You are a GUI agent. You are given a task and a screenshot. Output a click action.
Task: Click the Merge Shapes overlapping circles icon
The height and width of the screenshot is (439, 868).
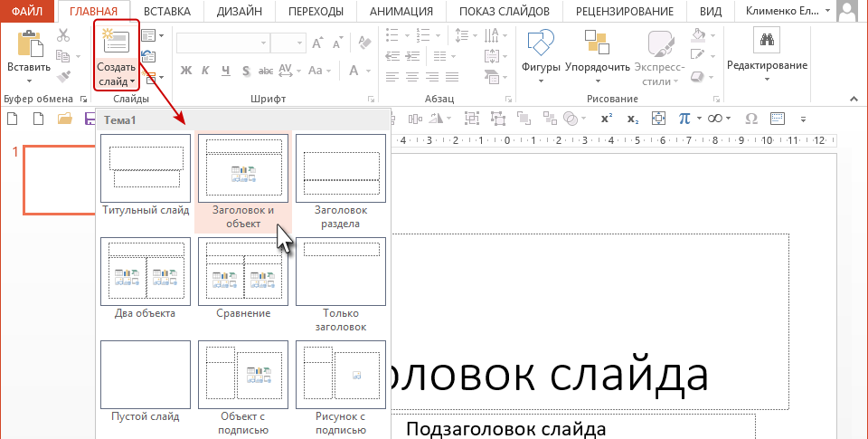pyautogui.click(x=571, y=118)
